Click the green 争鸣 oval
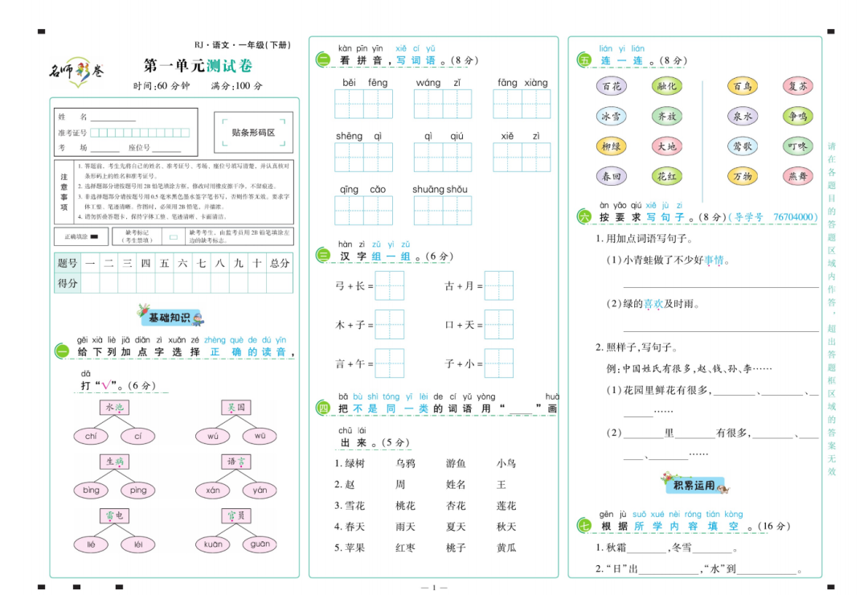Screen dimensions: 868x595 point(798,116)
